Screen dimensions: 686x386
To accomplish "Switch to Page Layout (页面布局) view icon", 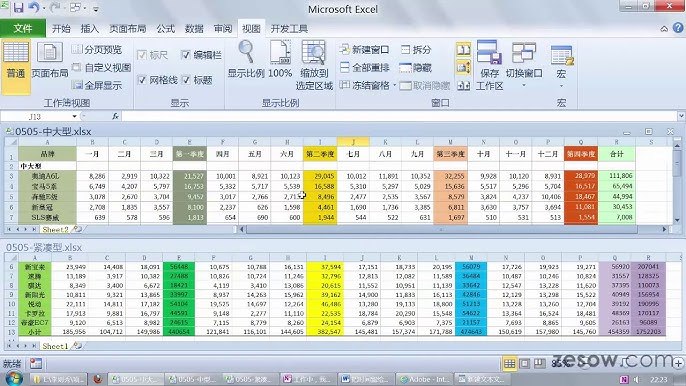I will tap(49, 61).
